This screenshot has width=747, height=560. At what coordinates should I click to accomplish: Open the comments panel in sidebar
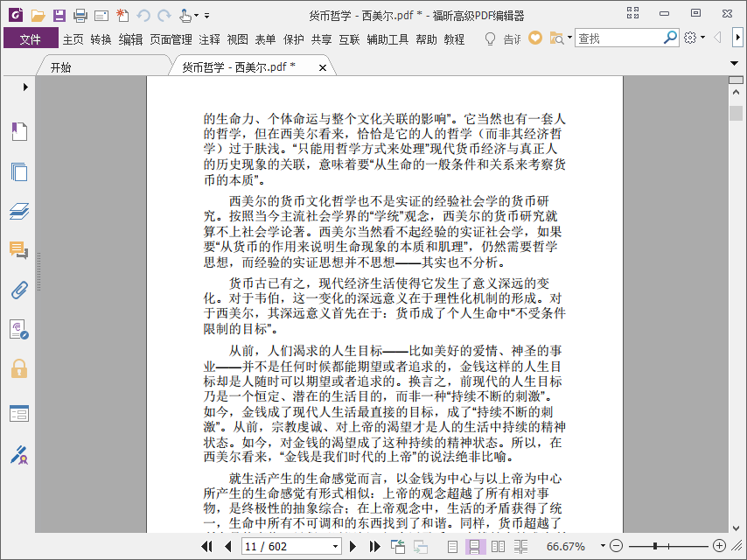[x=19, y=250]
